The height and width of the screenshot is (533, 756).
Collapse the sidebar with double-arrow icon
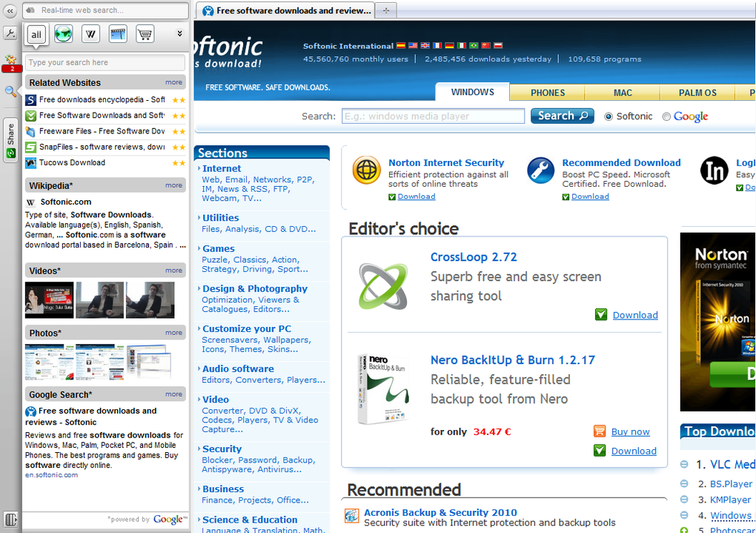point(10,10)
